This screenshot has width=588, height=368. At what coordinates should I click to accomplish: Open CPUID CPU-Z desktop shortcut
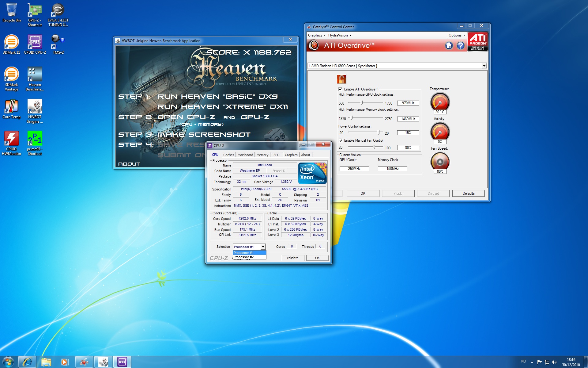coord(35,44)
